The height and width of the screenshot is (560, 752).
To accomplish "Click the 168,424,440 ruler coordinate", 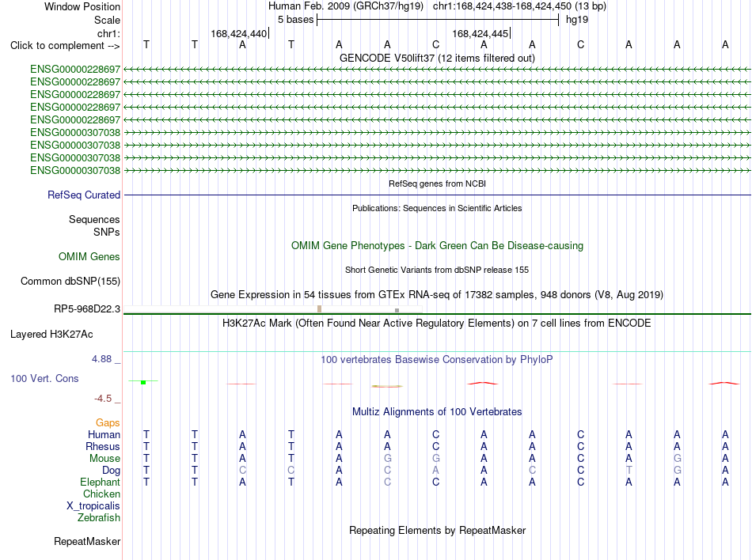I will click(x=239, y=33).
